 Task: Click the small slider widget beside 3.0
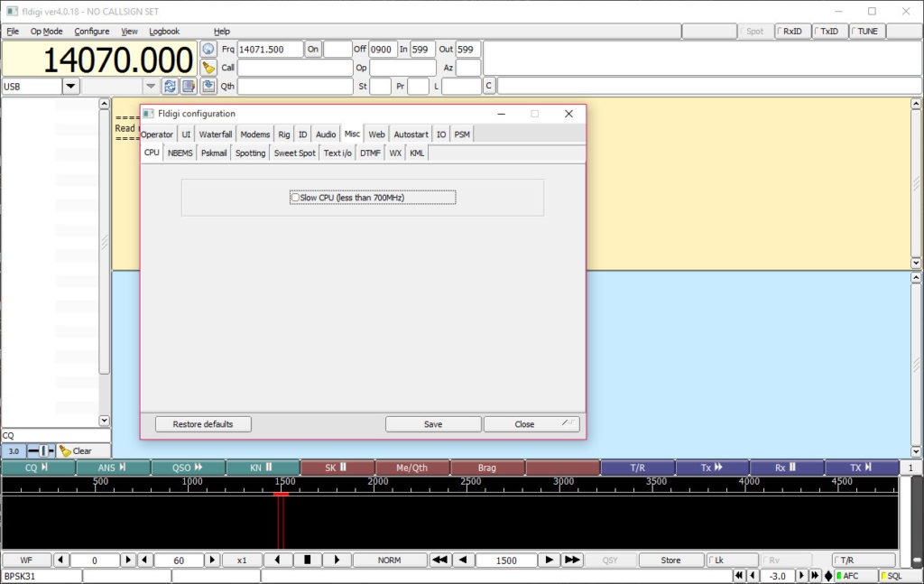point(42,450)
